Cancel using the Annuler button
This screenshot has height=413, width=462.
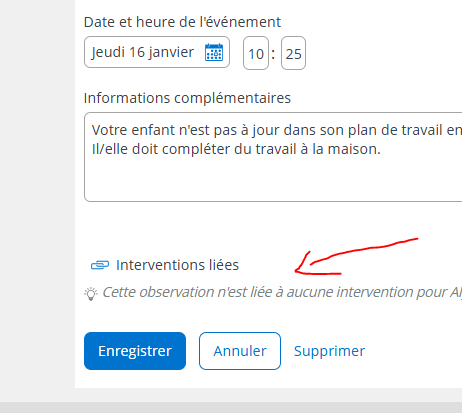(240, 351)
